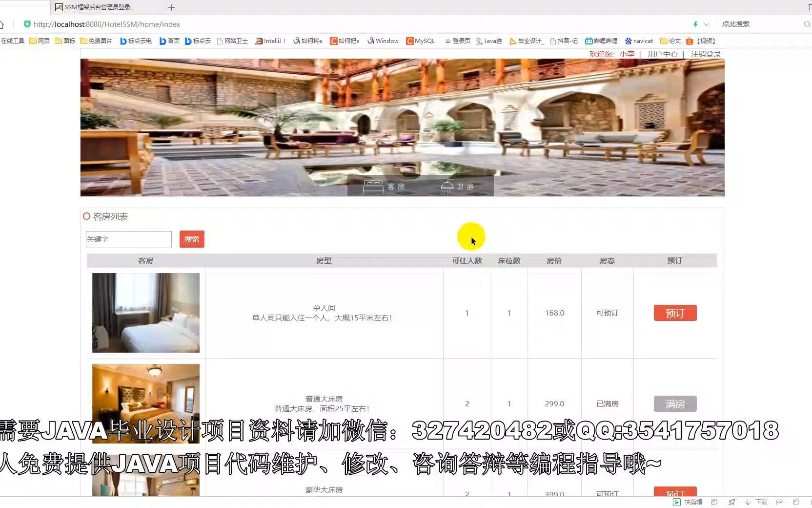
Task: Open the 如何把e bookmark
Action: tap(345, 41)
